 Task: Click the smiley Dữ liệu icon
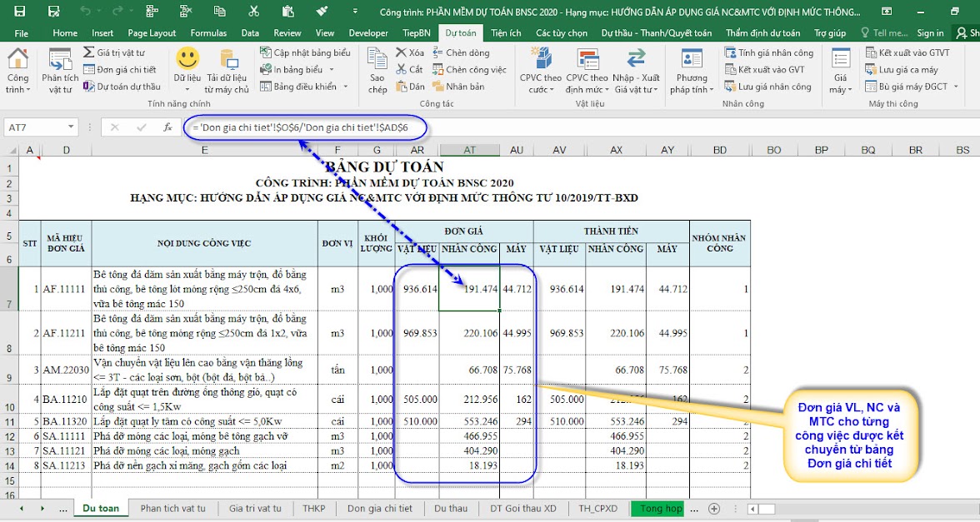pyautogui.click(x=187, y=58)
